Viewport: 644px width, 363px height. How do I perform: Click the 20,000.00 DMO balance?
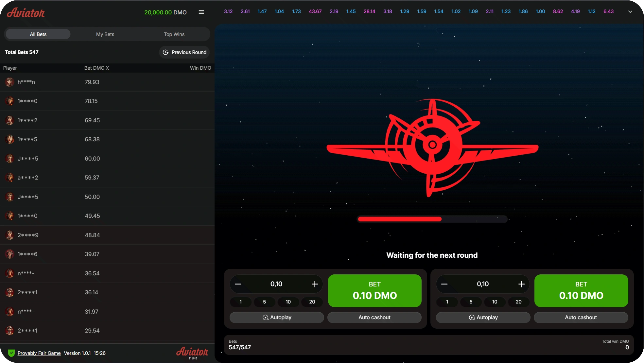(x=165, y=12)
